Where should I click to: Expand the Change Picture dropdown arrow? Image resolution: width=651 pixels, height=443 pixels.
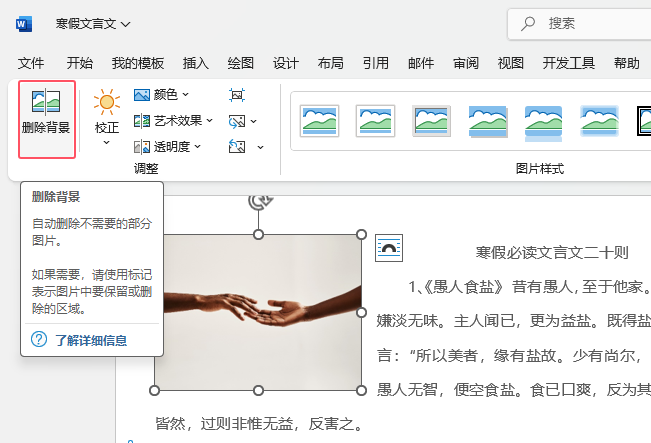tap(254, 121)
